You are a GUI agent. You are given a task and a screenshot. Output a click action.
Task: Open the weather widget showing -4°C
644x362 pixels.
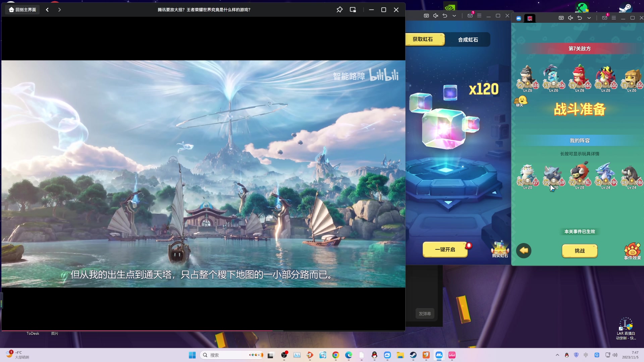(17, 355)
